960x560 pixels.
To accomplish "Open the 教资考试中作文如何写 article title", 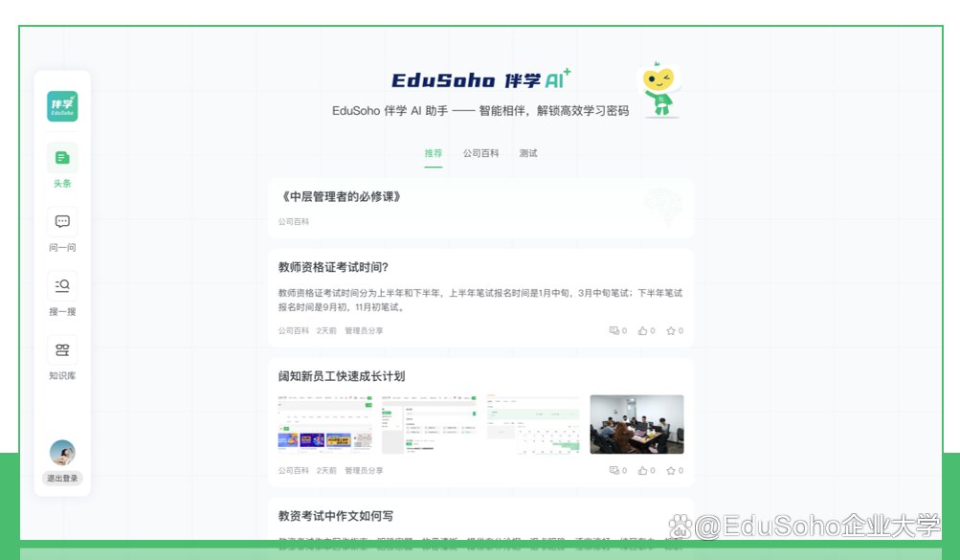I will pyautogui.click(x=336, y=516).
